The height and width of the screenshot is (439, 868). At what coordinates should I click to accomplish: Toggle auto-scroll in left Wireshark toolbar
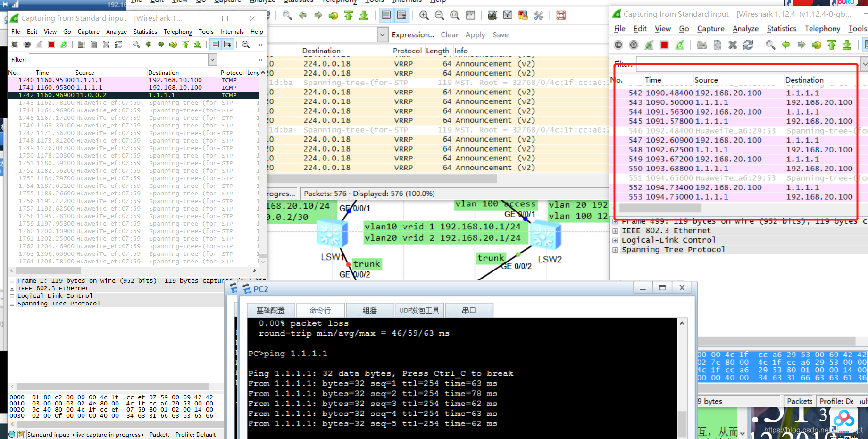point(228,44)
